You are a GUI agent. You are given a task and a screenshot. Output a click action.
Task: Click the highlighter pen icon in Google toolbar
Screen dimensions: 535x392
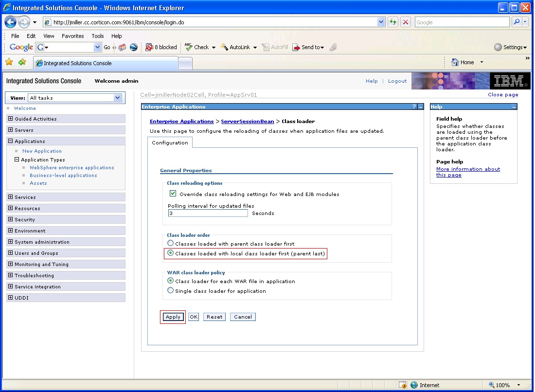point(333,47)
